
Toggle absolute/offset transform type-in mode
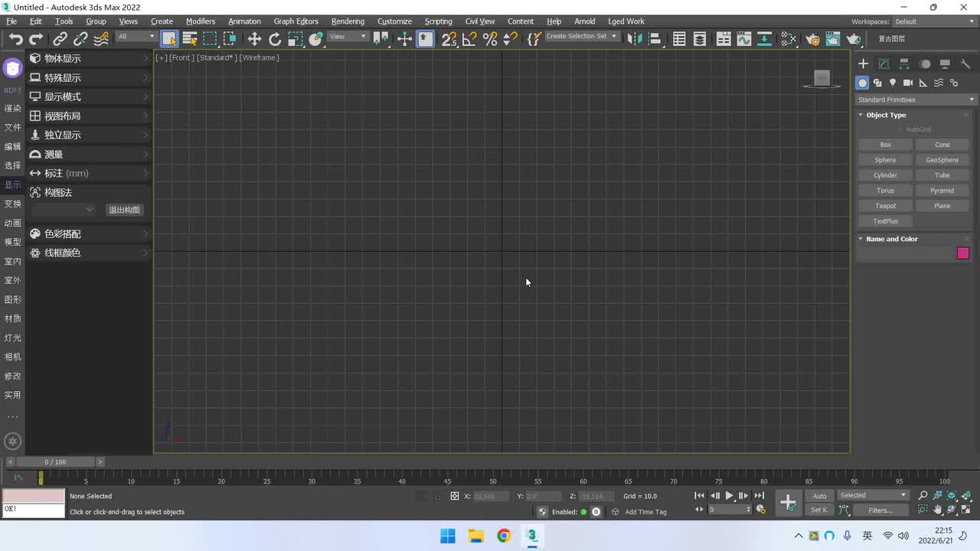pos(455,496)
